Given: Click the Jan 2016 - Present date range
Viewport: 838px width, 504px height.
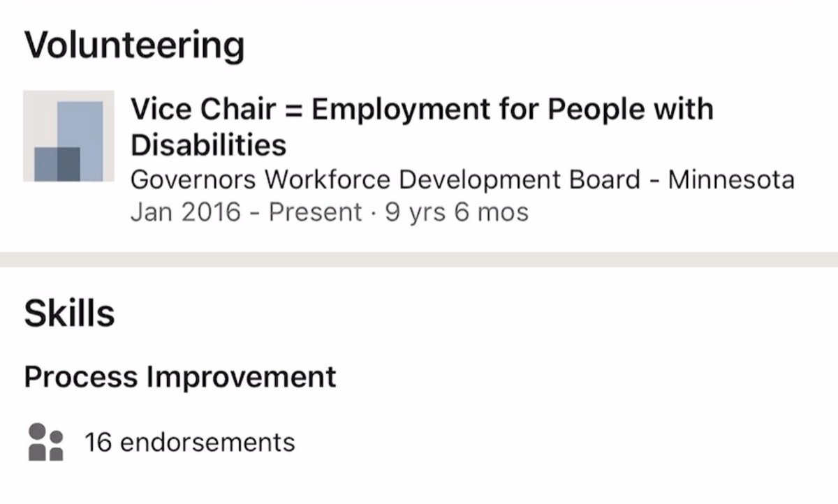Looking at the screenshot, I should 246,212.
